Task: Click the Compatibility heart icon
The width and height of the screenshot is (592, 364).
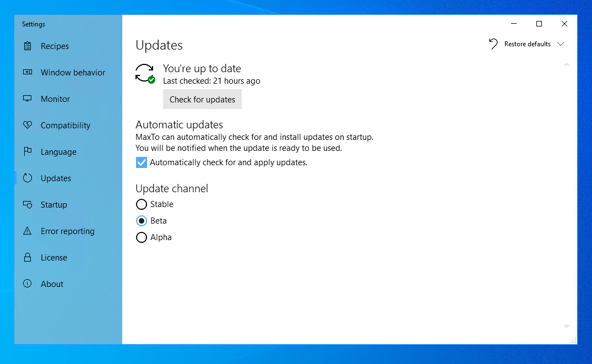Action: (x=27, y=125)
